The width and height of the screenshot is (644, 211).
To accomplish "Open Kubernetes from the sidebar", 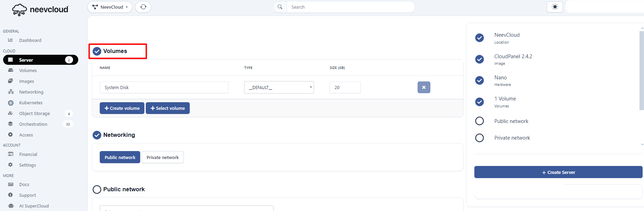I will tap(30, 103).
